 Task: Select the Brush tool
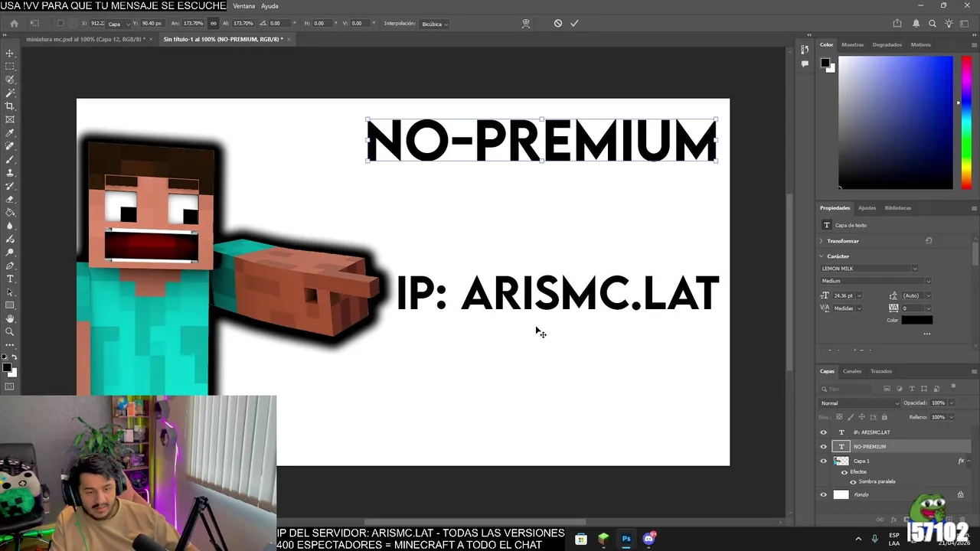(x=10, y=159)
